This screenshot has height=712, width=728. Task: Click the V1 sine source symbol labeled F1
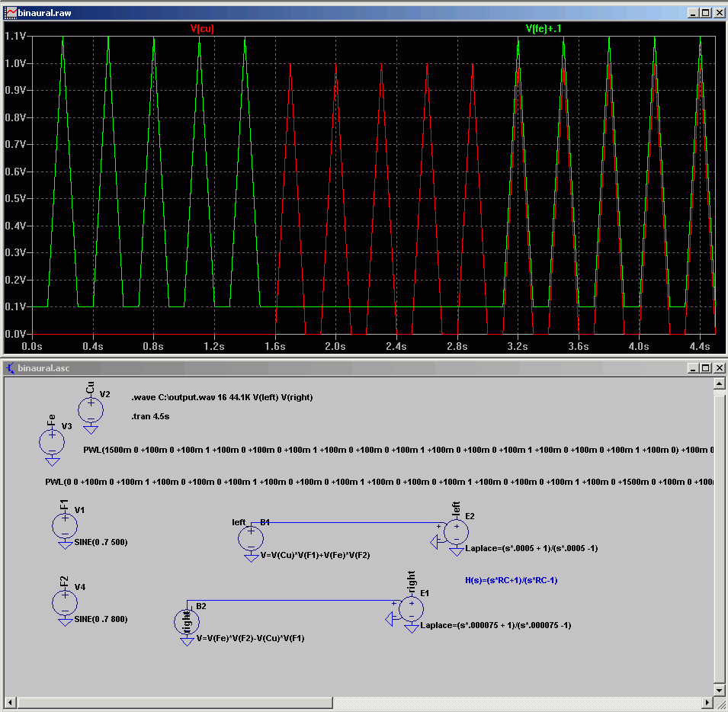[x=64, y=525]
